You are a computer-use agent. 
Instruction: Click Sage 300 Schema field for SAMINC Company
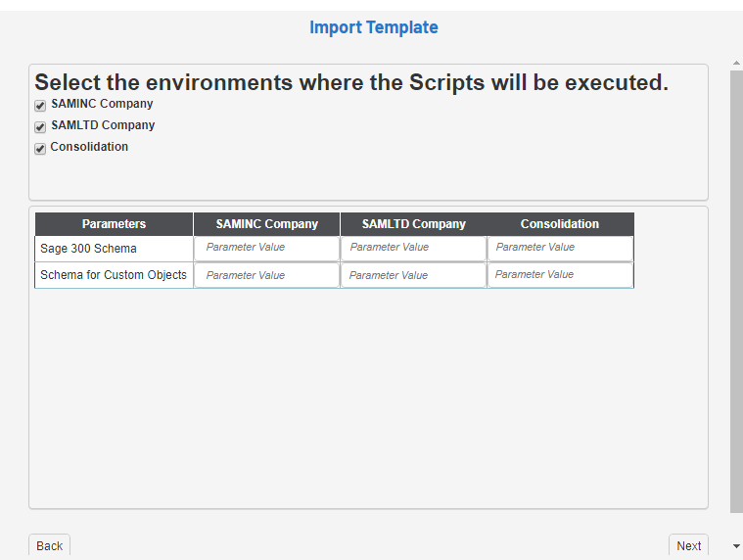(x=266, y=248)
